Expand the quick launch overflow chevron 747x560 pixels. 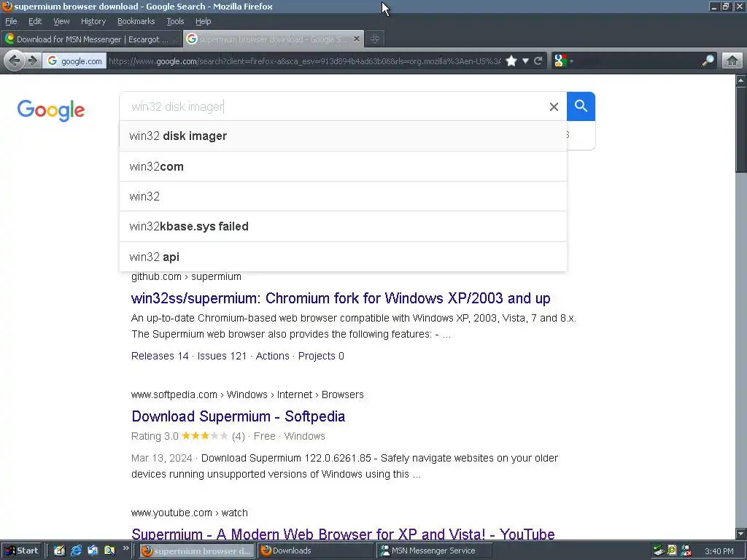[x=125, y=548]
